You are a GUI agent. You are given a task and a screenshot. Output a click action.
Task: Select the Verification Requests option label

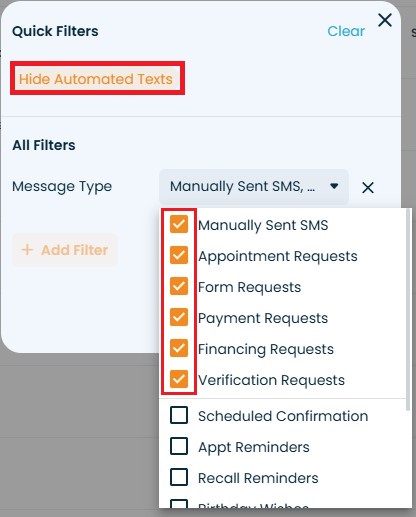click(x=271, y=380)
